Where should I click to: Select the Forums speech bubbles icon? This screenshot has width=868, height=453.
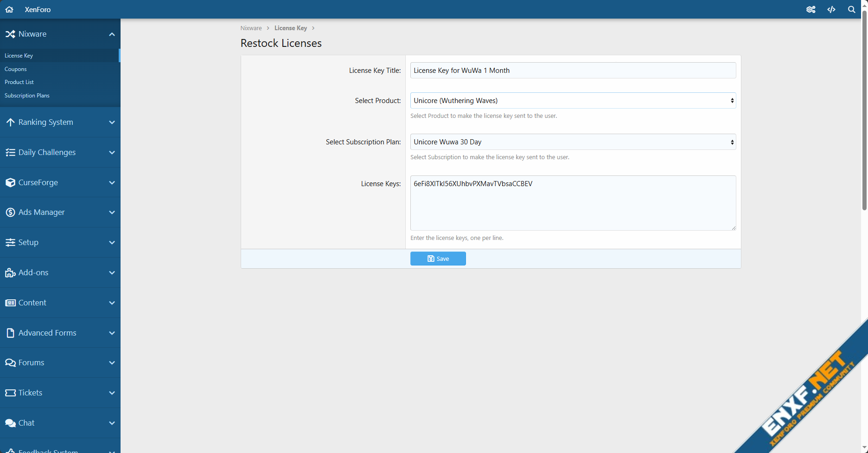pyautogui.click(x=10, y=362)
